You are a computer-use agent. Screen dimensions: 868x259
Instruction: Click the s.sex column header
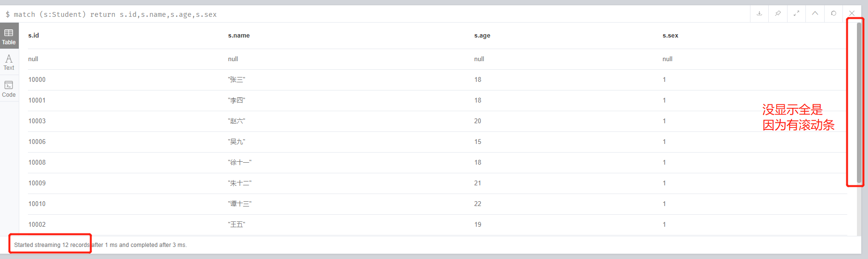point(670,36)
